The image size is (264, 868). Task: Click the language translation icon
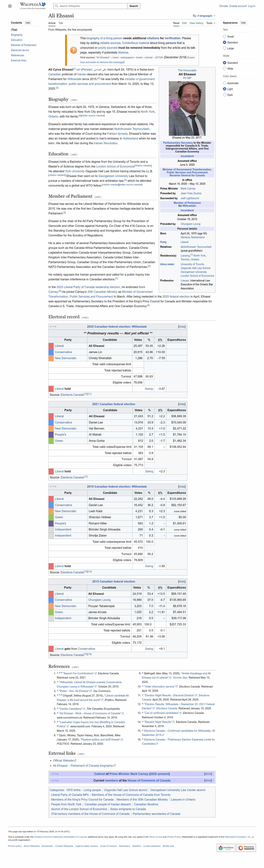pyautogui.click(x=194, y=16)
